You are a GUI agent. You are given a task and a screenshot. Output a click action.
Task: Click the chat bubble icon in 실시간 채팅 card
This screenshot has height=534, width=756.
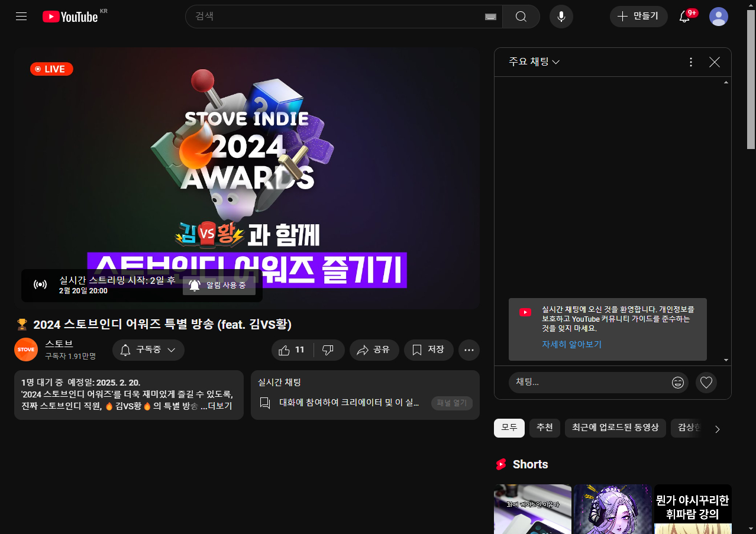[265, 403]
